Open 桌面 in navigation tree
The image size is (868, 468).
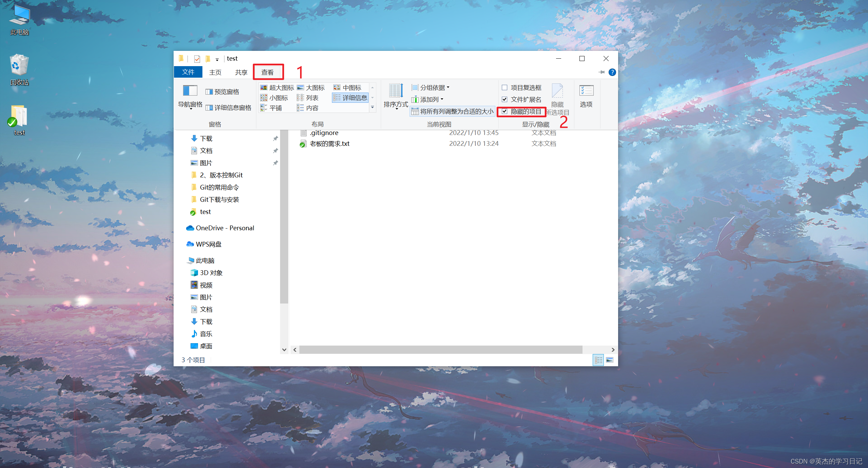pos(202,346)
